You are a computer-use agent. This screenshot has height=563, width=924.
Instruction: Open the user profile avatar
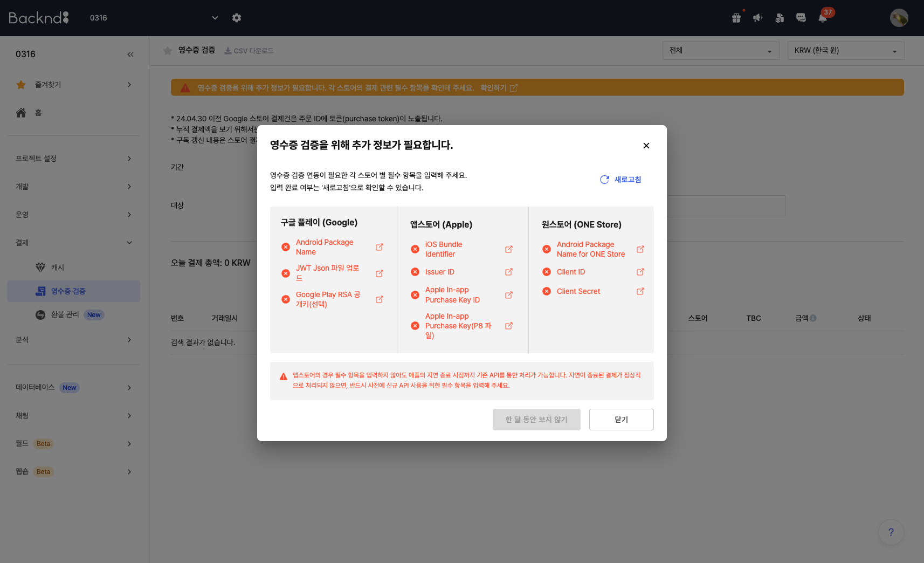[899, 18]
